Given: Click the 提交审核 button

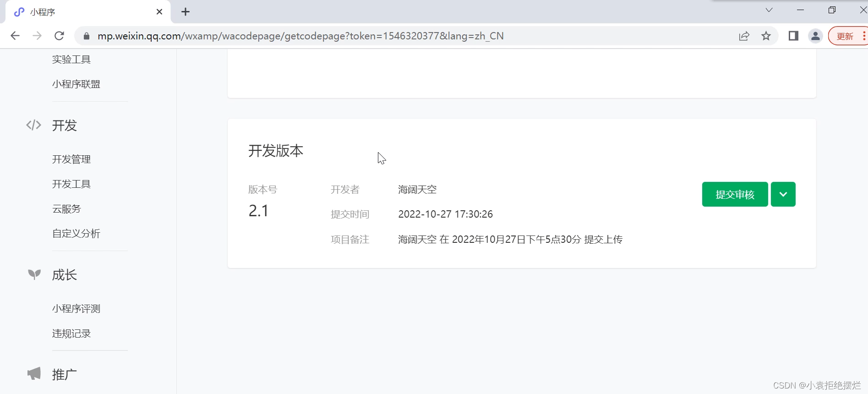Looking at the screenshot, I should pyautogui.click(x=735, y=194).
